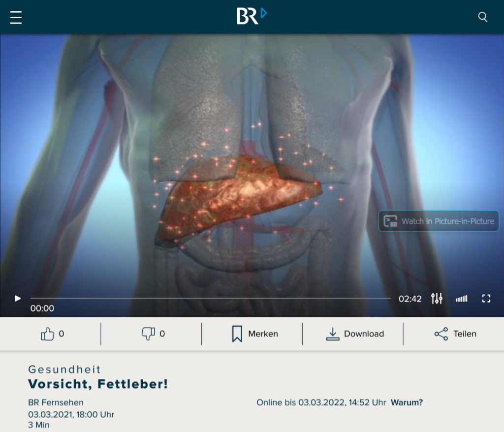The height and width of the screenshot is (432, 504).
Task: Click the Gesundheit category label
Action: point(64,370)
